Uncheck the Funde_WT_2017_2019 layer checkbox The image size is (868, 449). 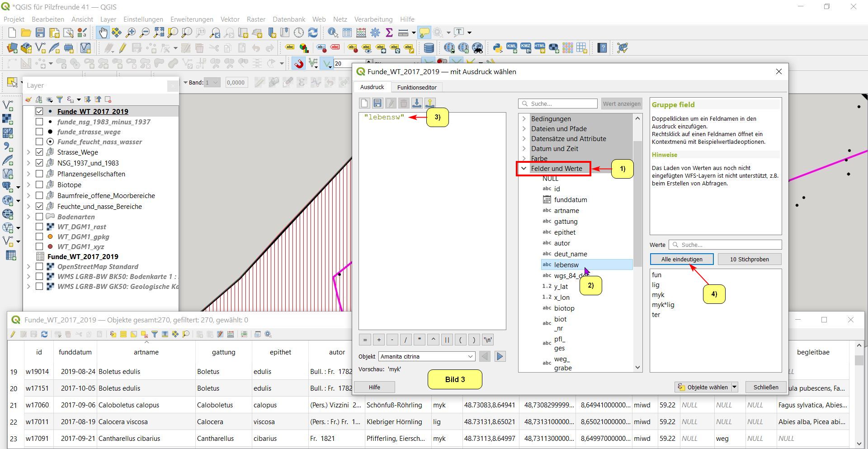coord(39,111)
